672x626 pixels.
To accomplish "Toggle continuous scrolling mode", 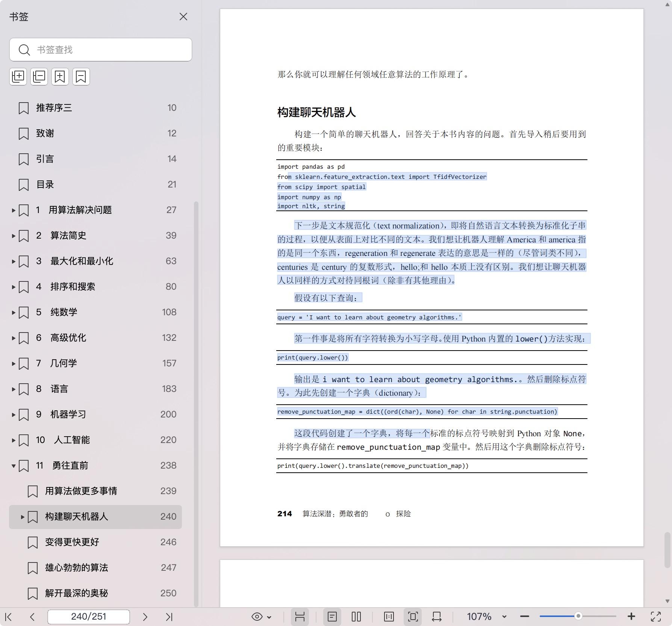I will pos(300,617).
